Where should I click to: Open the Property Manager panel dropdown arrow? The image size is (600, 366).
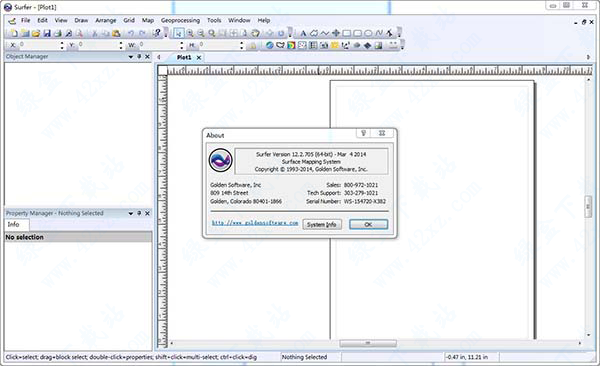point(131,213)
